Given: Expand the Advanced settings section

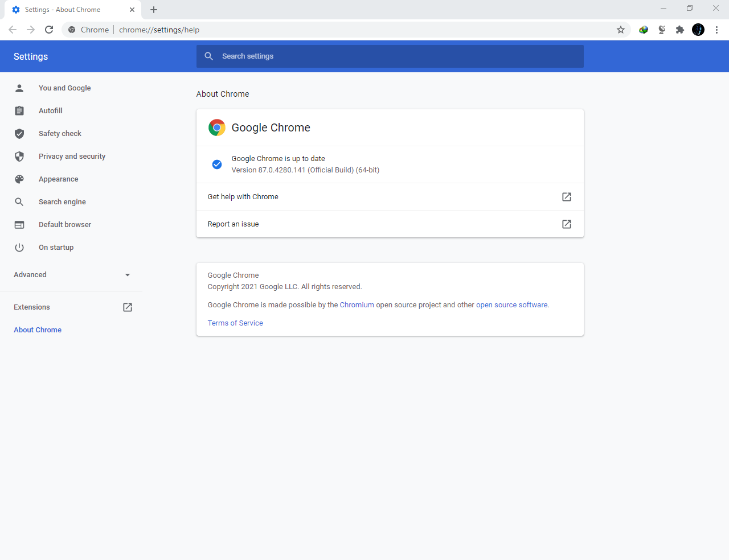Looking at the screenshot, I should coord(71,275).
